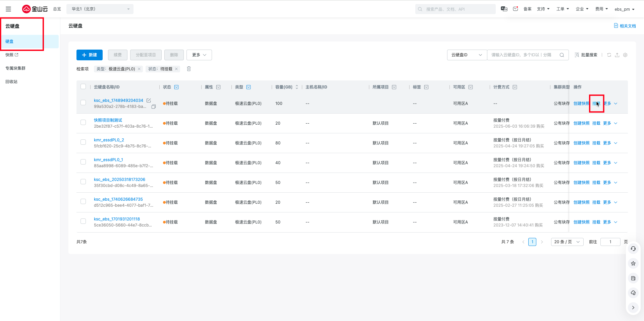Click the edit pencil beside ksc_ebs_1748949204034
644x321 pixels.
click(x=149, y=101)
